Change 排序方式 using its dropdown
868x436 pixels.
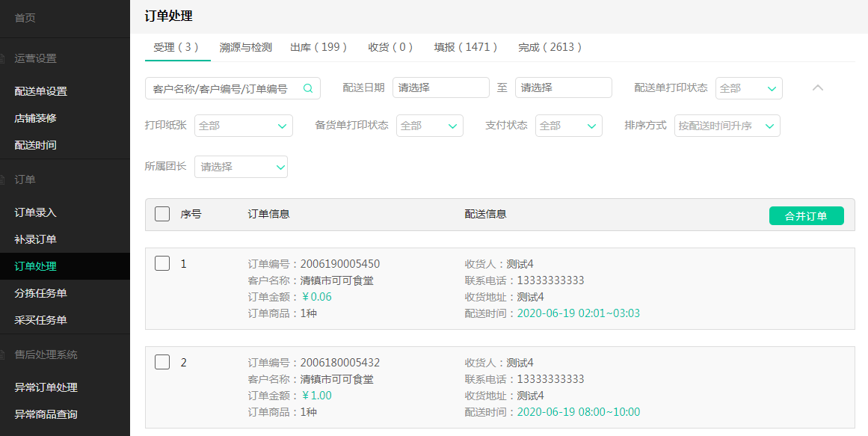coord(726,126)
